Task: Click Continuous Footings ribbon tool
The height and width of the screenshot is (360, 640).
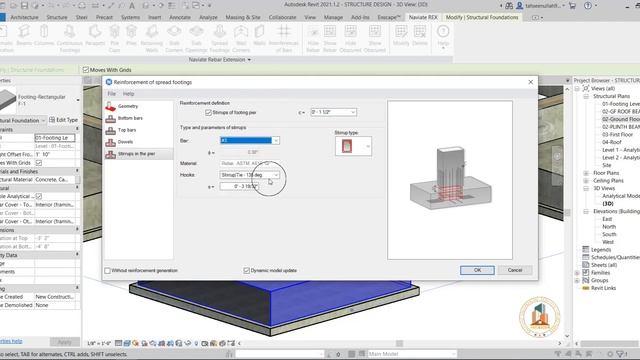Action: click(69, 39)
